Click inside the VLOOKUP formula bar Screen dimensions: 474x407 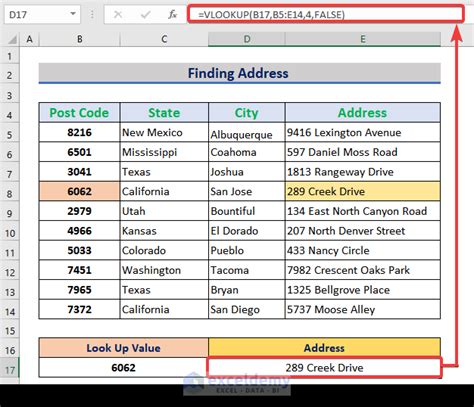tap(325, 14)
